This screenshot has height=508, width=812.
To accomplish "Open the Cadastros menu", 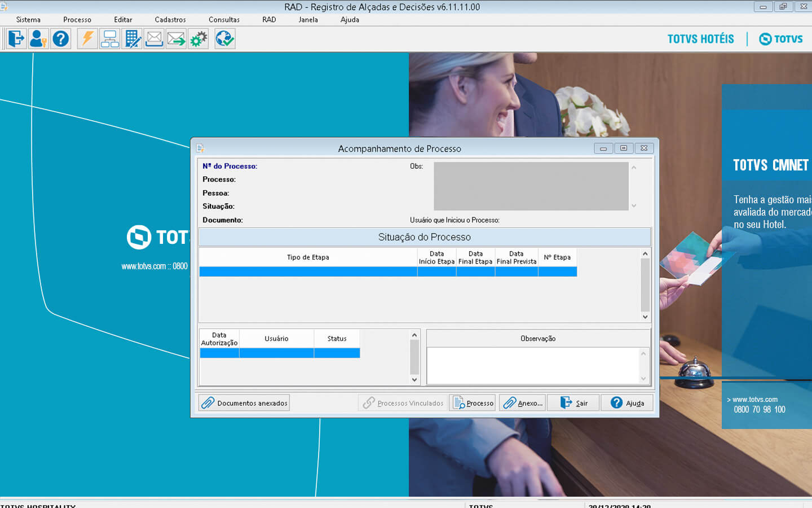I will tap(170, 20).
